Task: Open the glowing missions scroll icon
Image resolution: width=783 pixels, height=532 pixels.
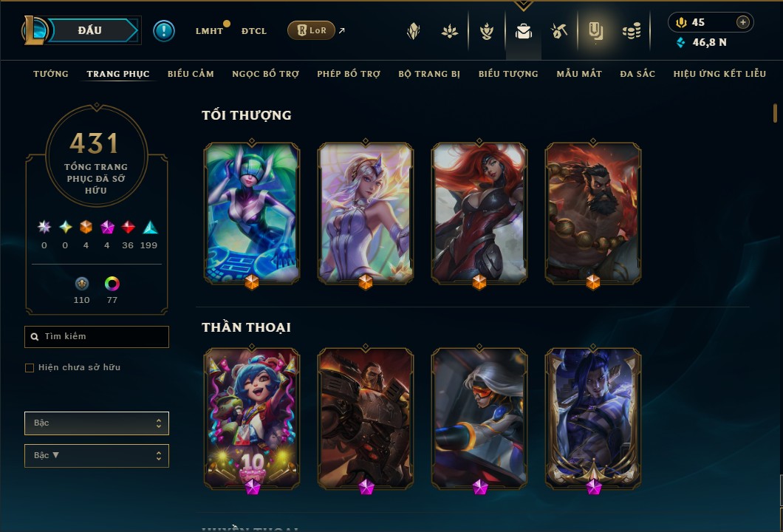Action: (595, 31)
